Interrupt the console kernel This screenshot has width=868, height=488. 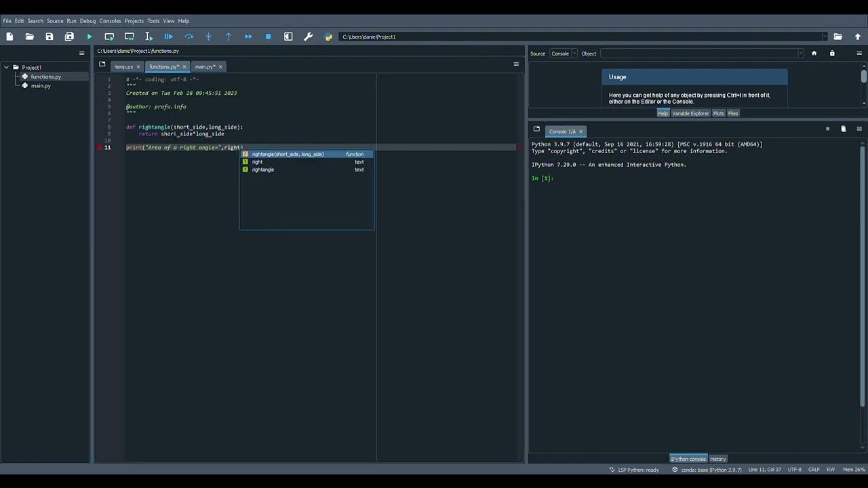[827, 129]
